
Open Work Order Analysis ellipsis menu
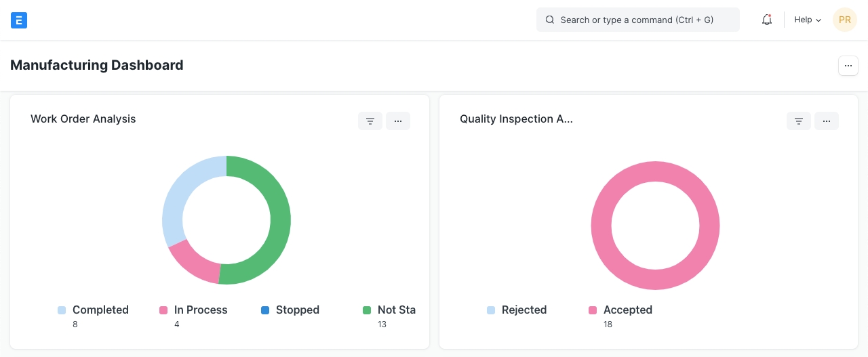(398, 121)
